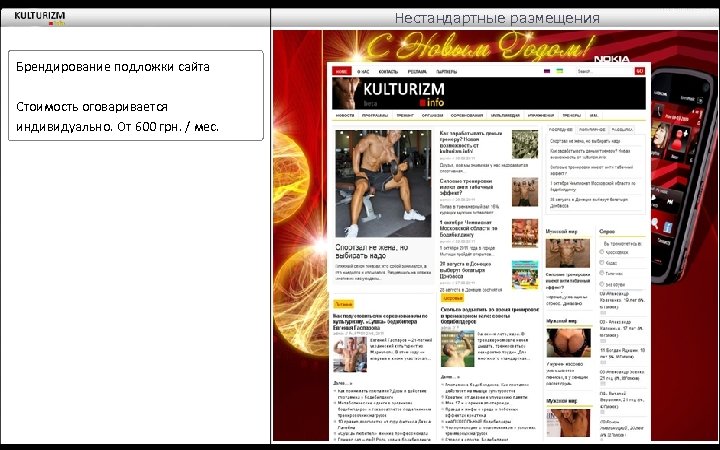
Task: Open article about preparing for bodybuilding competitions
Action: pos(380,322)
